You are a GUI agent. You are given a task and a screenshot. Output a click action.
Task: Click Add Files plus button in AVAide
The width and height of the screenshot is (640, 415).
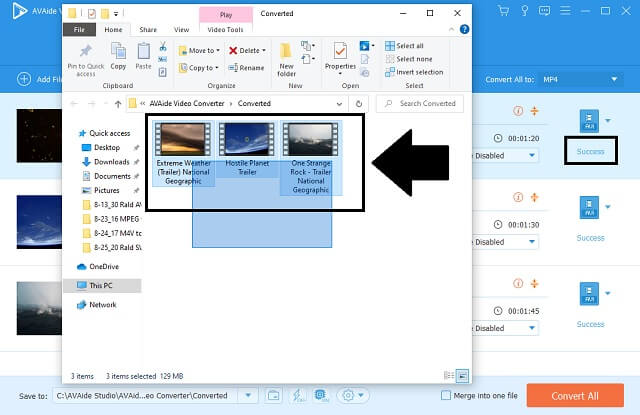click(24, 79)
